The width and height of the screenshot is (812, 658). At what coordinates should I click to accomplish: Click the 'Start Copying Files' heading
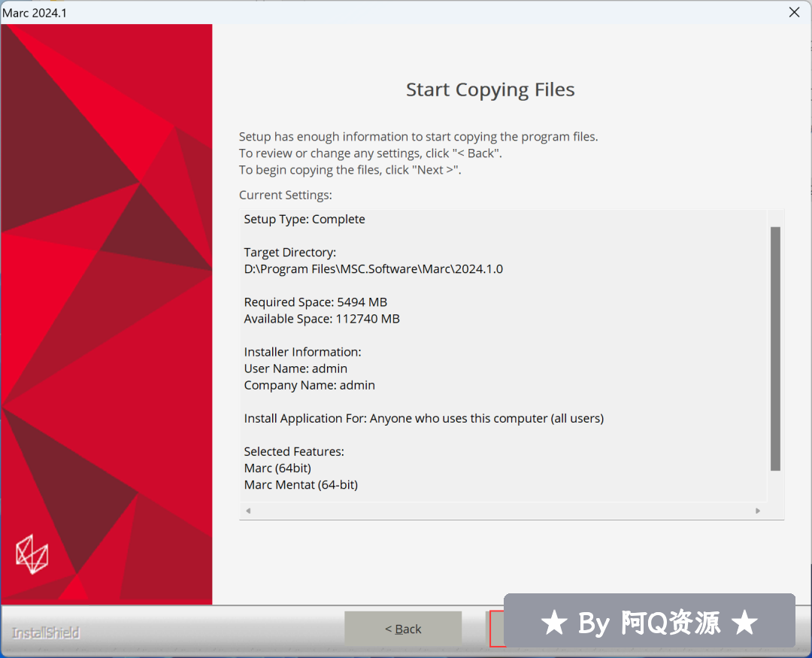click(490, 89)
